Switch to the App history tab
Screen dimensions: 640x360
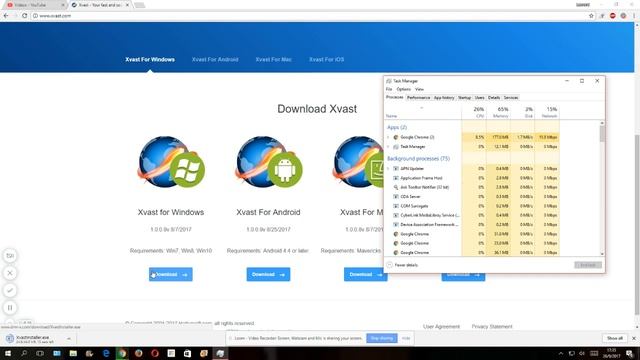(x=444, y=98)
